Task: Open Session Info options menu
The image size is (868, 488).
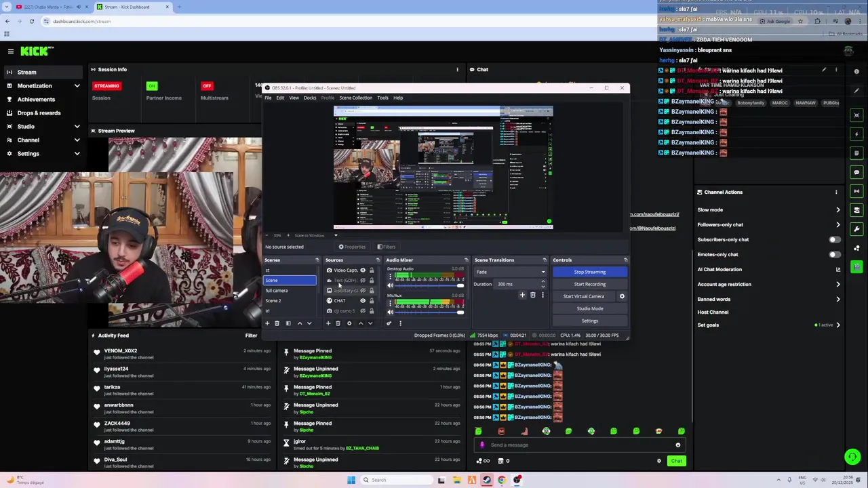Action: point(457,69)
